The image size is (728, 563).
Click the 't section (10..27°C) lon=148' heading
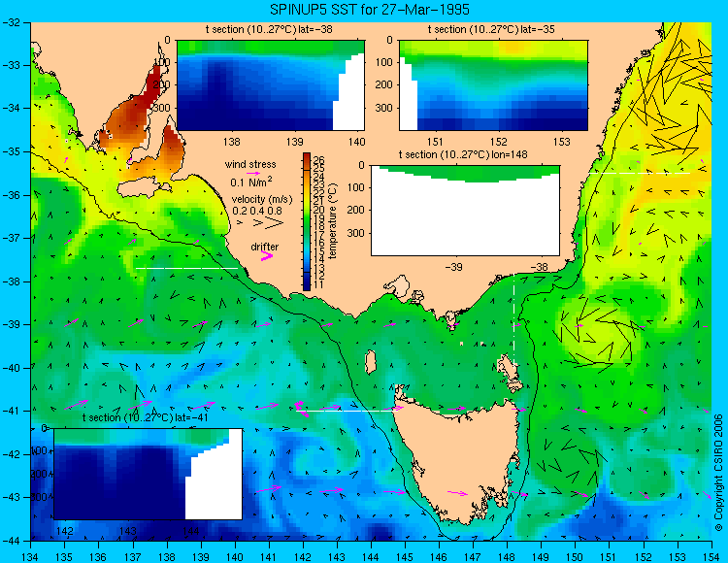(463, 154)
